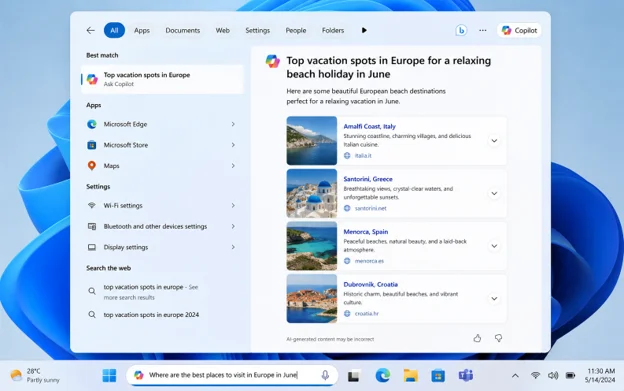Visit the santorini.net source link
This screenshot has height=391, width=624.
click(x=370, y=208)
